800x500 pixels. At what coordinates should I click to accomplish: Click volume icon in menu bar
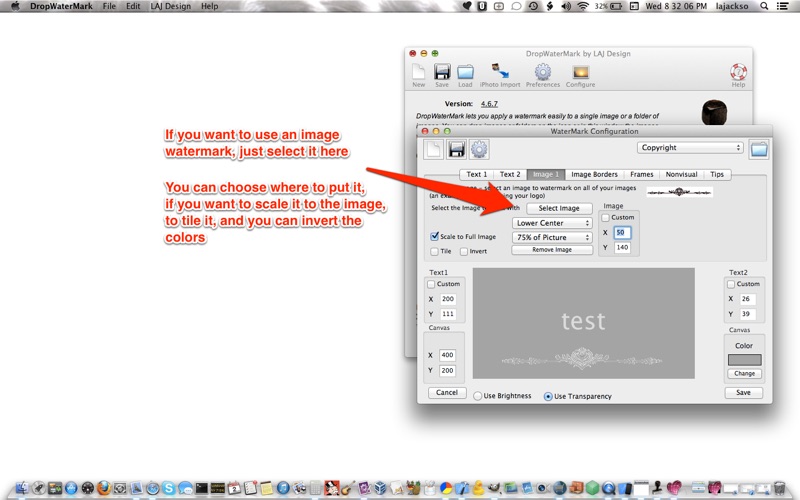[x=566, y=6]
